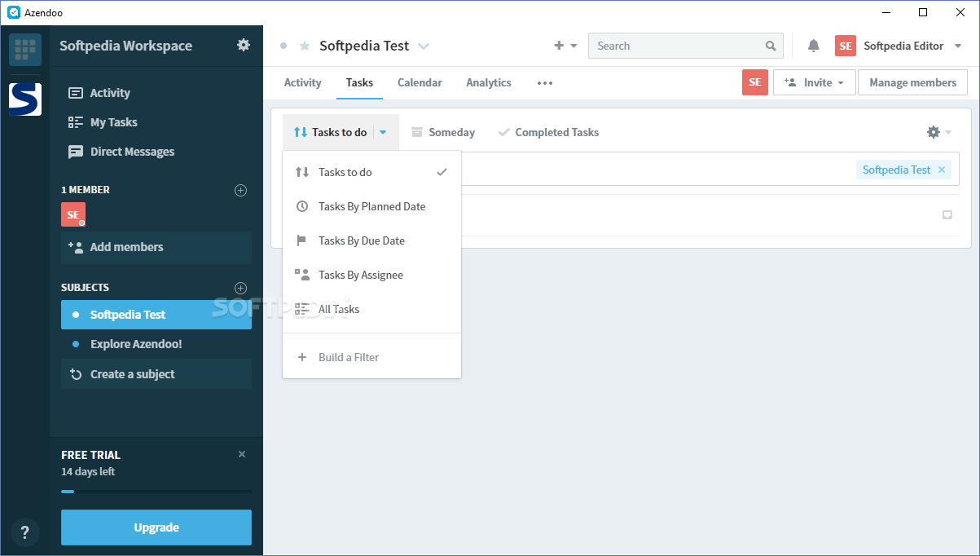Viewport: 980px width, 556px height.
Task: Click Build a Filter option
Action: point(371,357)
